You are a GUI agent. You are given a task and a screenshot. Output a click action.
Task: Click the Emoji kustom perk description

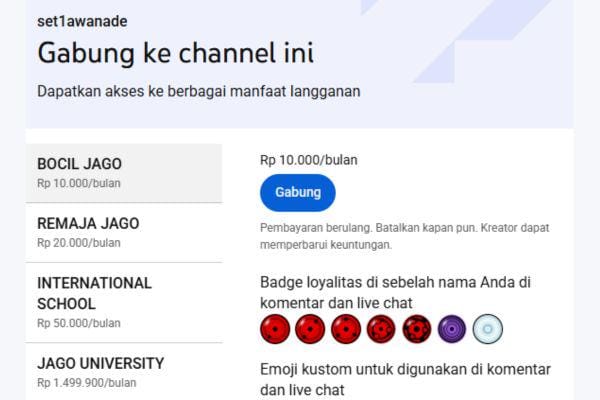coord(405,380)
